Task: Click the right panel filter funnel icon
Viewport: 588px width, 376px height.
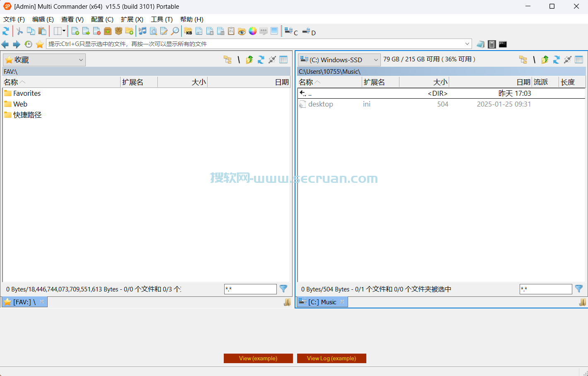Action: coord(579,289)
